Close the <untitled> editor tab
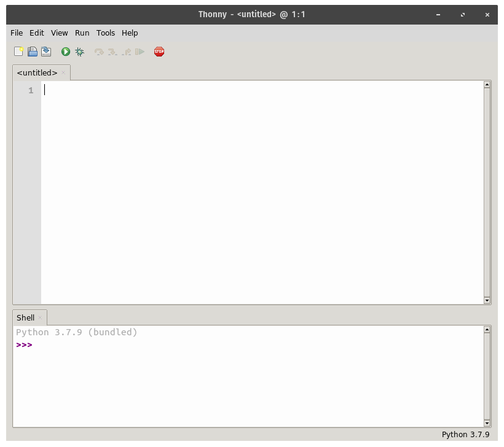Viewport: 504px width, 447px height. (x=63, y=72)
